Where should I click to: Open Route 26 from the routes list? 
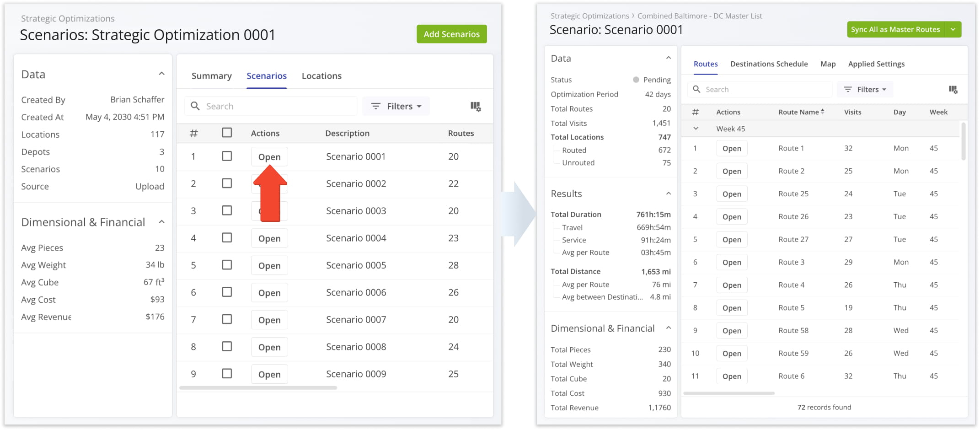tap(731, 217)
